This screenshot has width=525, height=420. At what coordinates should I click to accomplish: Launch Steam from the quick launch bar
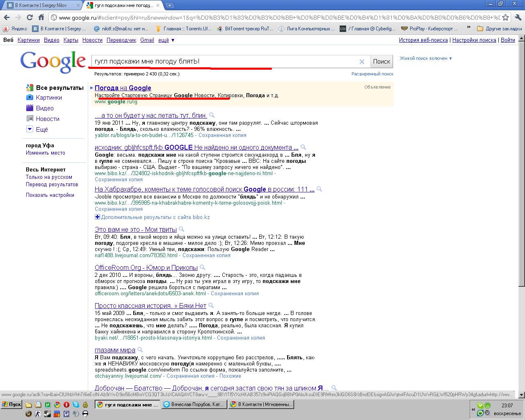click(47, 413)
